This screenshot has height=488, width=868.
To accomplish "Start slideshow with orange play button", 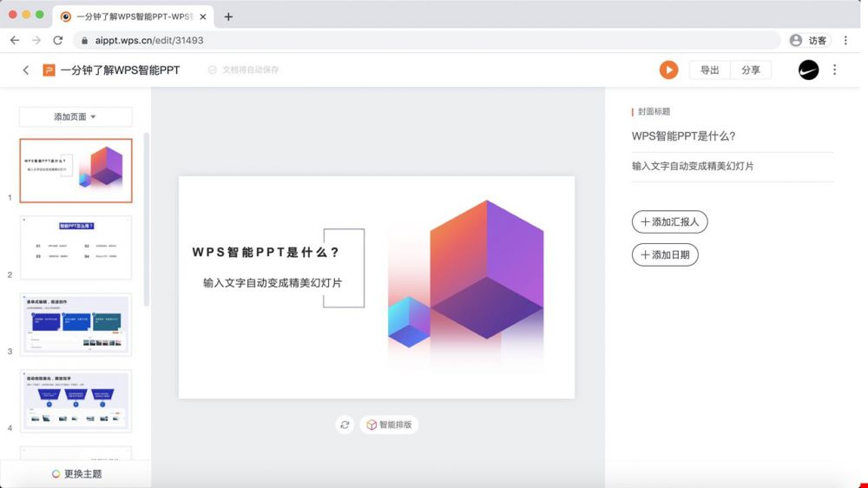I will click(x=668, y=69).
